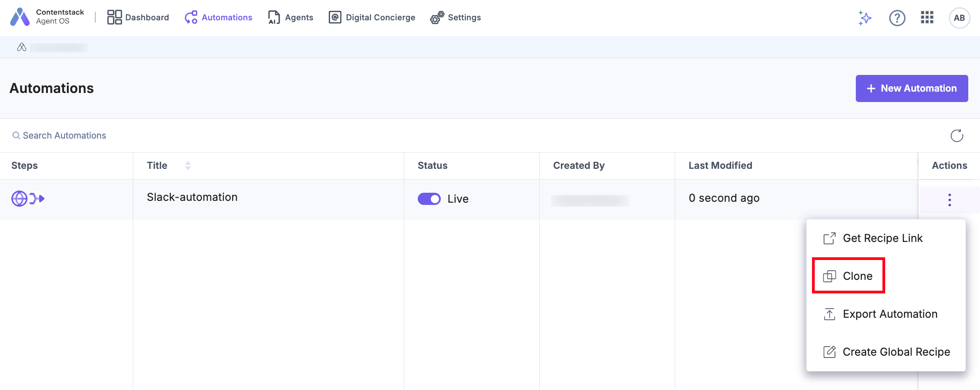Refresh the automations list

click(x=957, y=135)
